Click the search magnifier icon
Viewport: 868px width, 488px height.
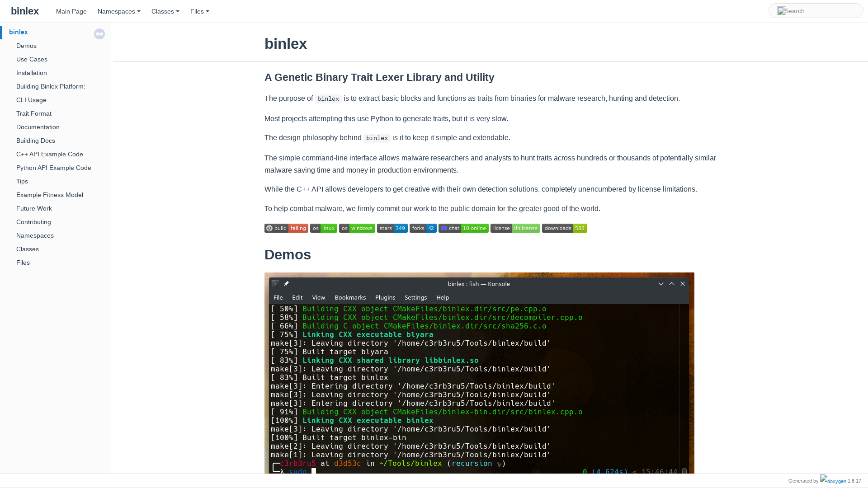(x=782, y=11)
